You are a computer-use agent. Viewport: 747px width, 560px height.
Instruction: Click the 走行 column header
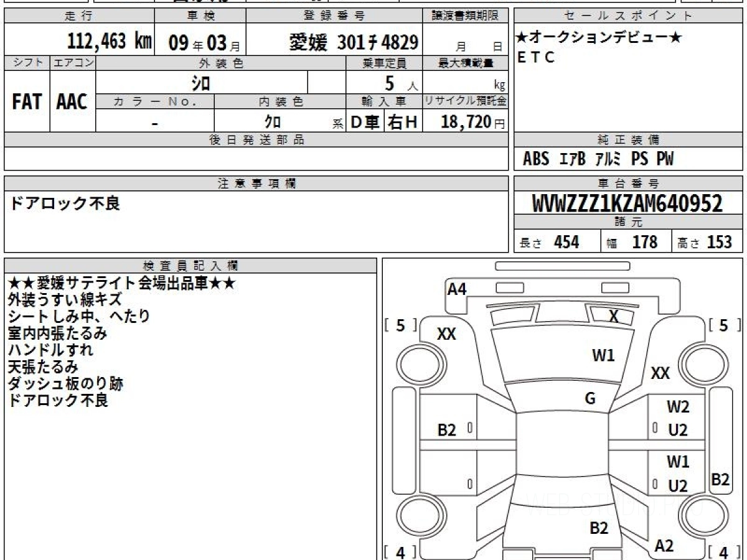point(78,16)
